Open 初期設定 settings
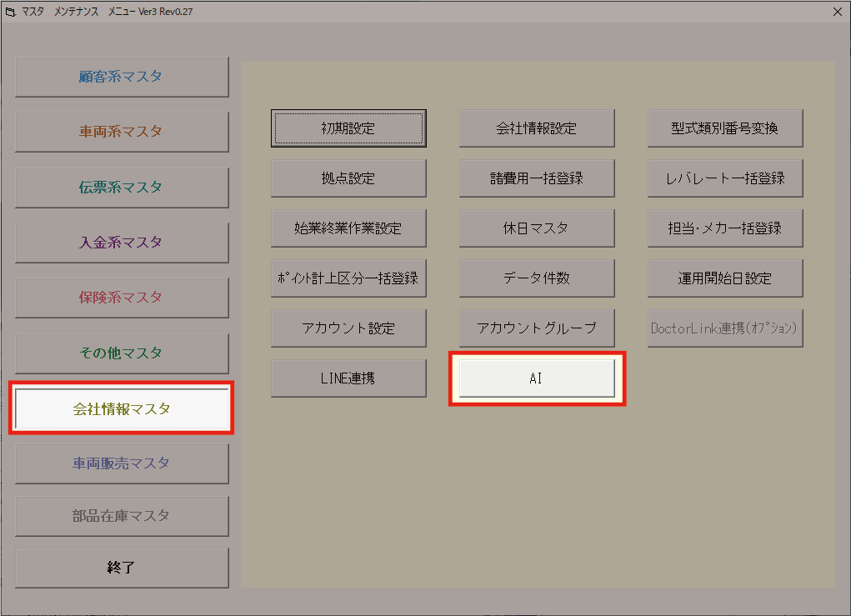 tap(348, 128)
